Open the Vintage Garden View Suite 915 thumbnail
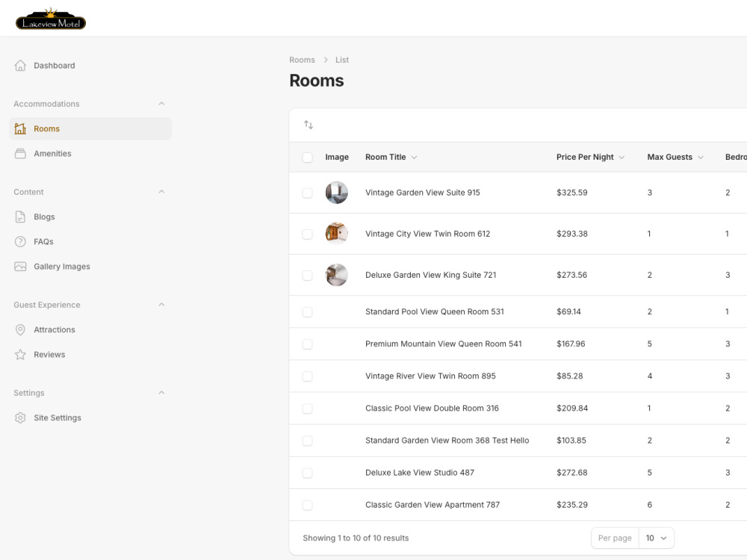747x560 pixels. 337,193
